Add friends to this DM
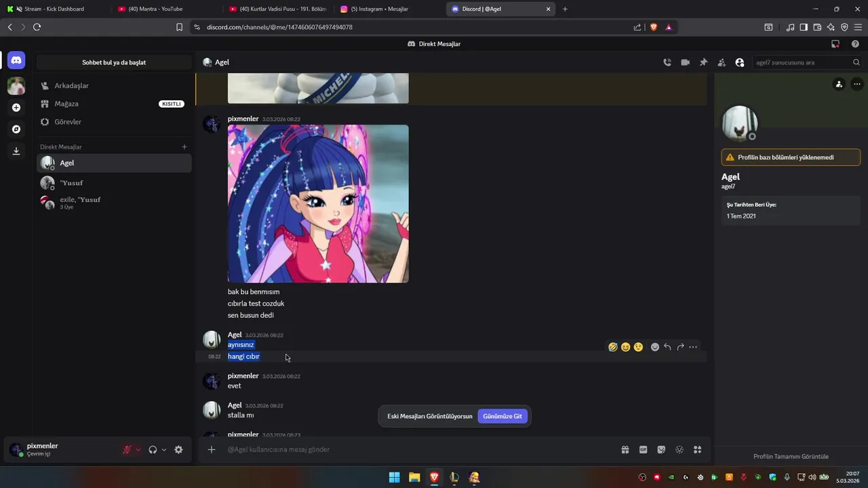Screen dimensions: 868x488 pyautogui.click(x=722, y=62)
